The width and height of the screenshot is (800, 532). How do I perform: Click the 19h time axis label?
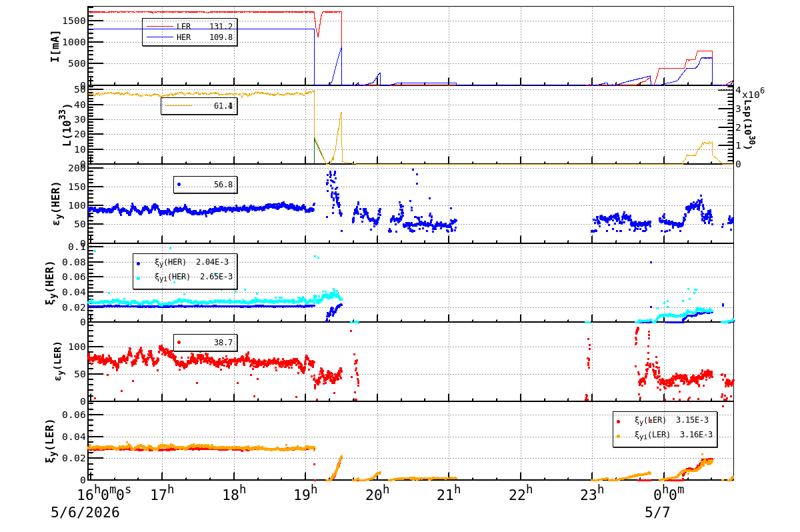305,495
